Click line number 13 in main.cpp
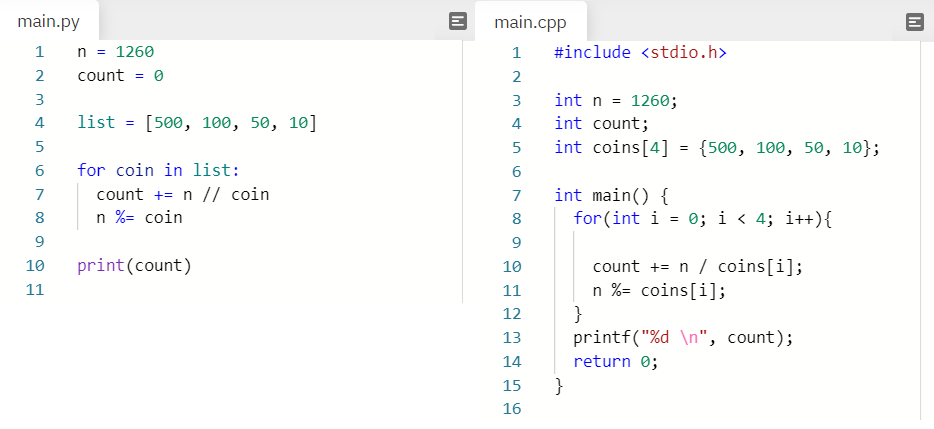 [x=512, y=338]
